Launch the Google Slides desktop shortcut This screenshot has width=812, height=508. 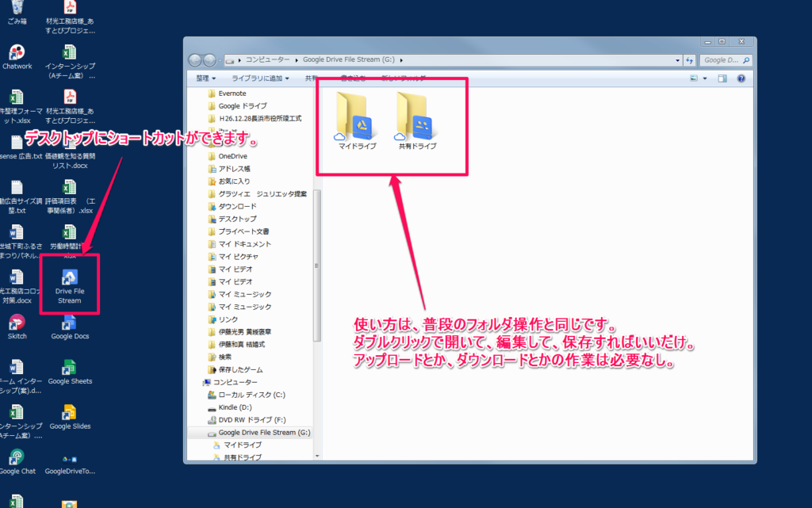pos(70,417)
